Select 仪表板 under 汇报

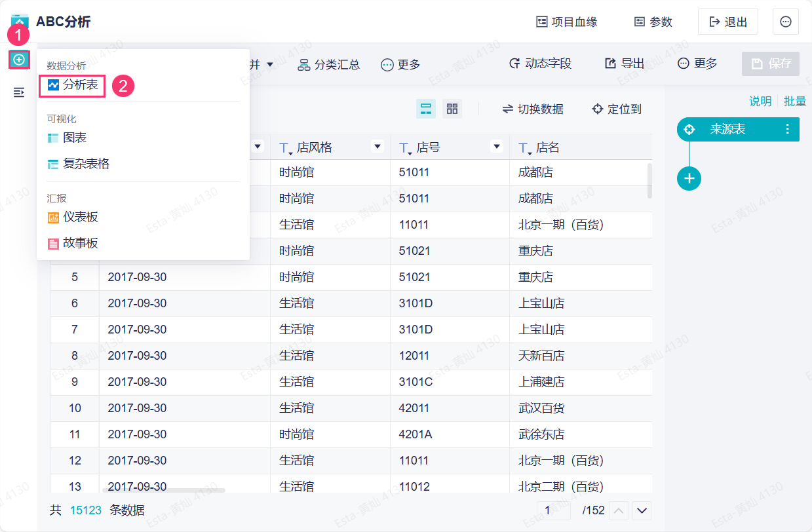coord(73,217)
